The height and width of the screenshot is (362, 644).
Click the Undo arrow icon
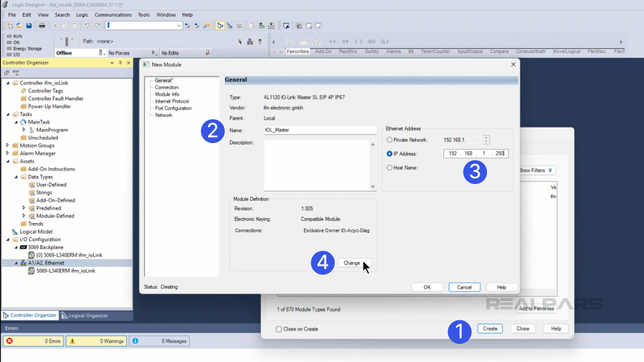[x=87, y=26]
